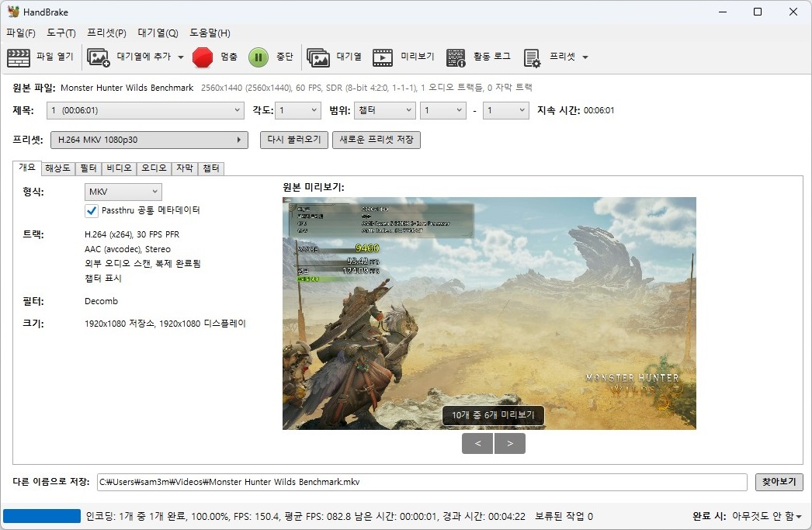Screen dimensions: 812x530
Task: Open the 파일(F) menu
Action: coord(21,33)
